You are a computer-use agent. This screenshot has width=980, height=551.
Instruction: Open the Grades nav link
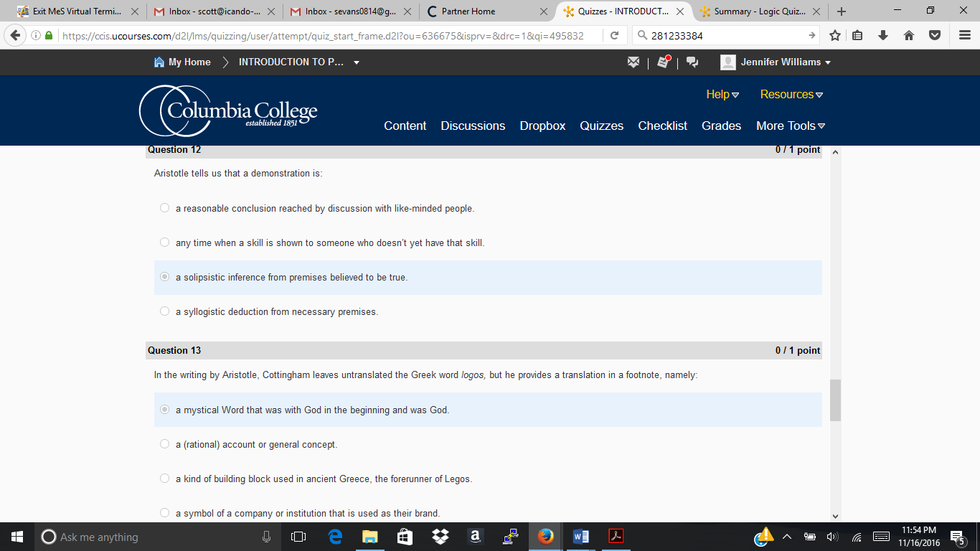pyautogui.click(x=721, y=126)
